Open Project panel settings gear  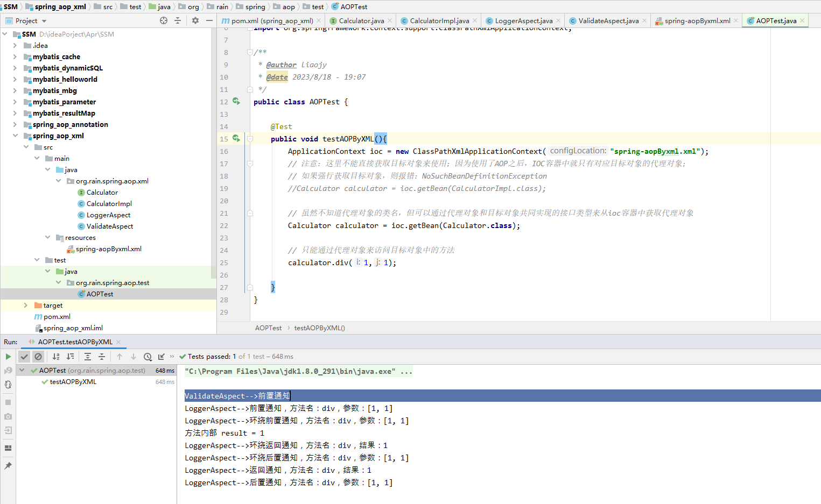coord(195,20)
